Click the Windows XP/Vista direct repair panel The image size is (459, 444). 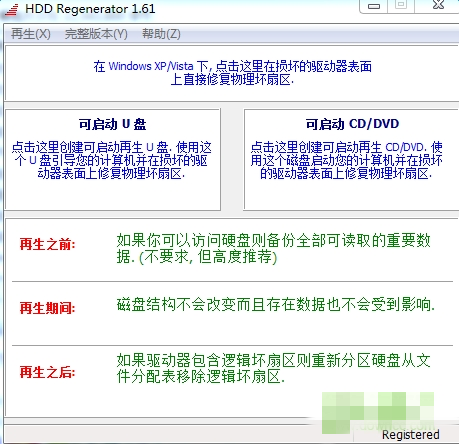[x=232, y=73]
